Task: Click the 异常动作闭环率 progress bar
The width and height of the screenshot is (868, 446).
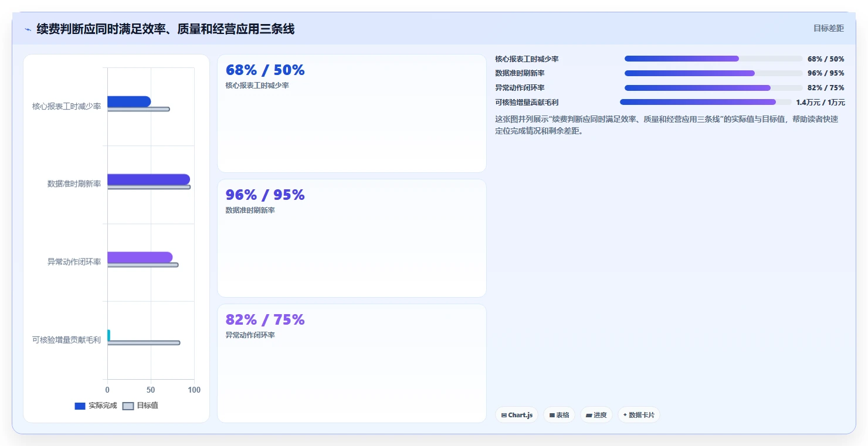Action: pyautogui.click(x=714, y=88)
